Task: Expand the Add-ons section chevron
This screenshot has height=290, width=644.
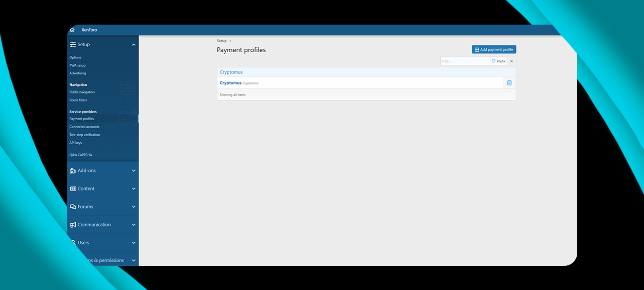Action: coord(134,171)
